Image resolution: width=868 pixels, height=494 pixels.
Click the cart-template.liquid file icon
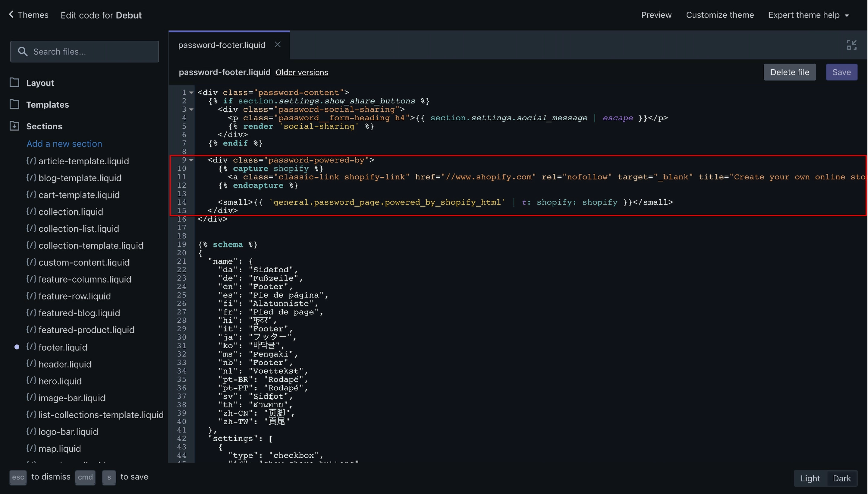coord(31,195)
